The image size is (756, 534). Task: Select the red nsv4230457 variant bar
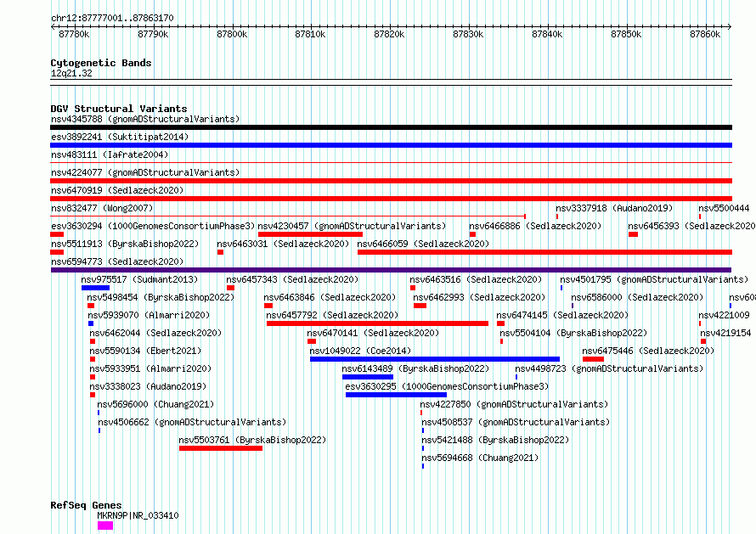[x=311, y=234]
